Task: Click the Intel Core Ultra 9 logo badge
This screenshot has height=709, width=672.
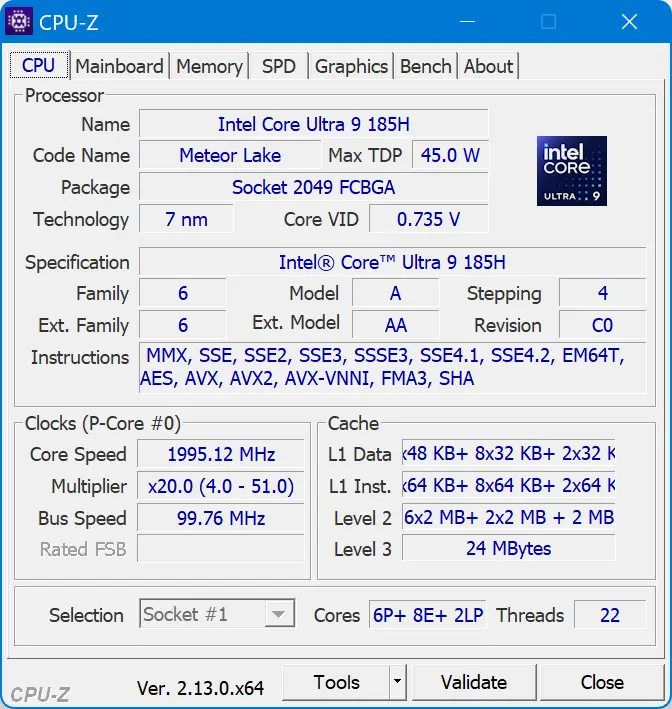Action: click(x=572, y=171)
